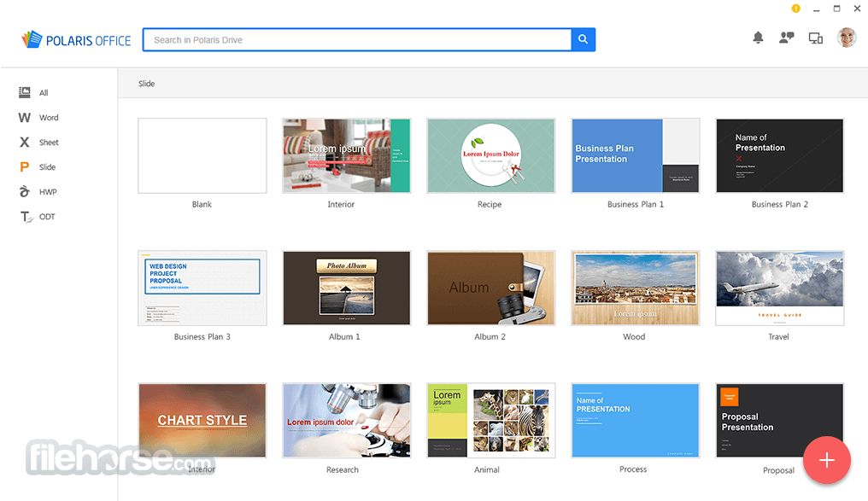
Task: Click the Recipe caption text
Action: (x=490, y=204)
